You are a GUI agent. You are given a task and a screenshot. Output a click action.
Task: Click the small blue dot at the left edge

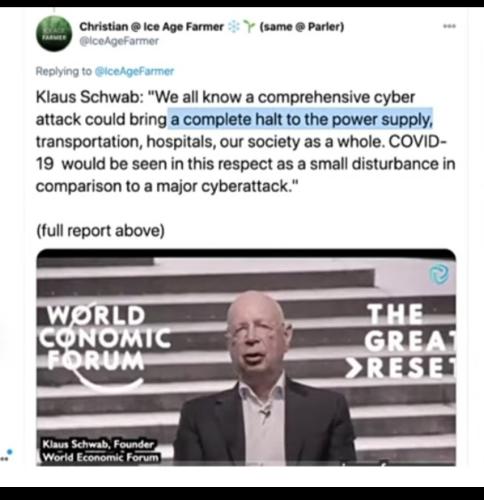10,452
